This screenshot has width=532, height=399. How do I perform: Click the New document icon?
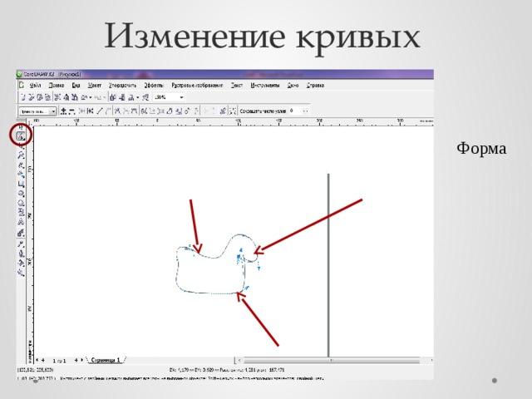(x=23, y=97)
